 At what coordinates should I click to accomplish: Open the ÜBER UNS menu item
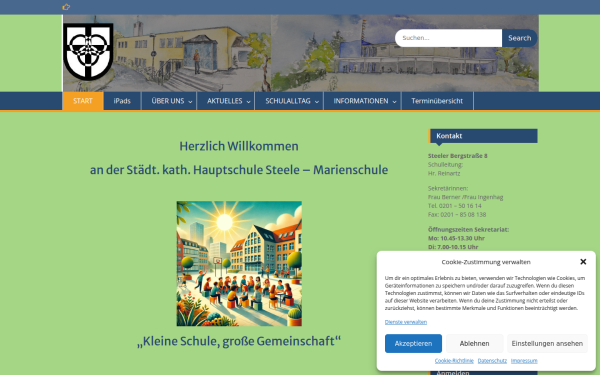168,101
